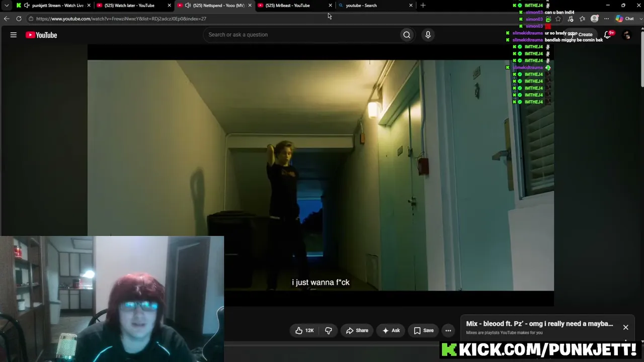The width and height of the screenshot is (644, 362).
Task: View site information lock icon
Action: click(31, 19)
